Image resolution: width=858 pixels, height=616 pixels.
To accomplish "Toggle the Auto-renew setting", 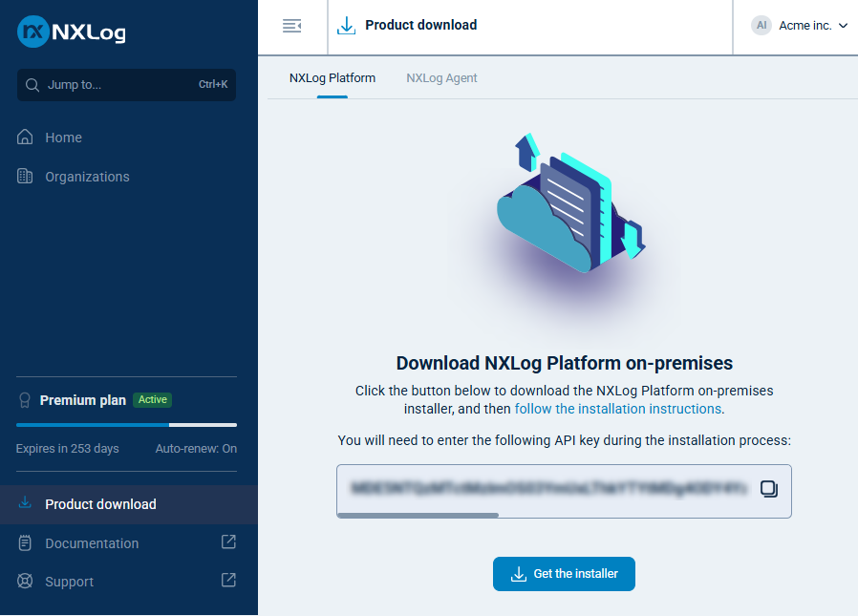I will pos(195,448).
